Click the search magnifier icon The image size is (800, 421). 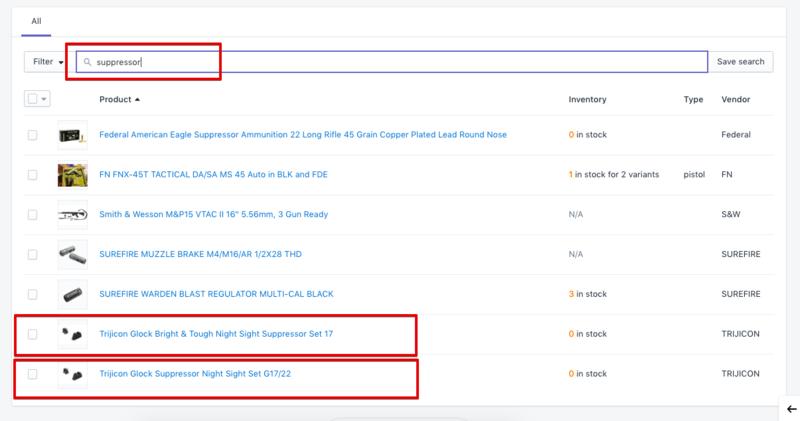pos(88,62)
